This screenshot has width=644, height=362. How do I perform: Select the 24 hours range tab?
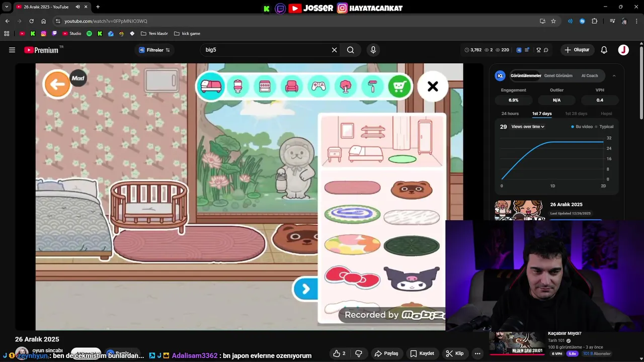click(510, 114)
